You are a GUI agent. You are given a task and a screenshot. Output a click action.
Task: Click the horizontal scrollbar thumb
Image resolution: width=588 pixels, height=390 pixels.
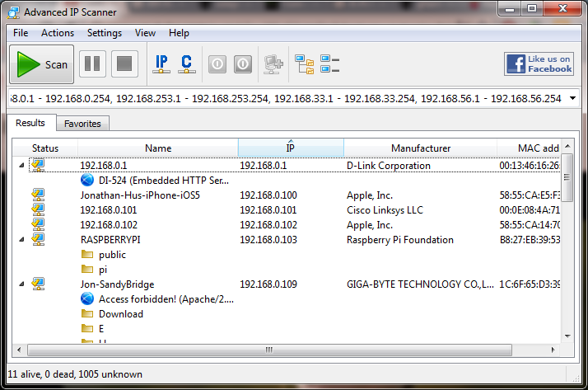[x=269, y=350]
